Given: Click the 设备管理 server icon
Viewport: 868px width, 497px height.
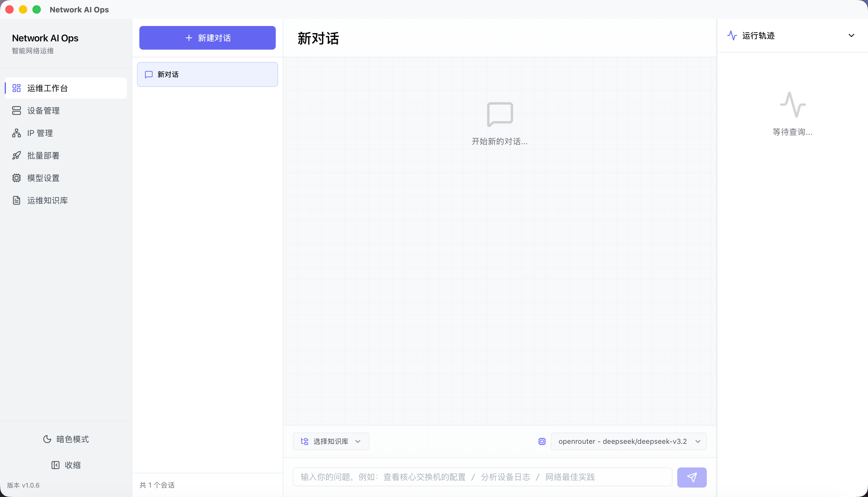Looking at the screenshot, I should [16, 111].
